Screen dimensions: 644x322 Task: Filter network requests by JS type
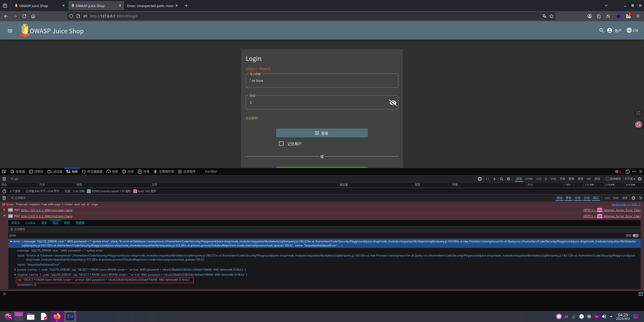pos(546,179)
